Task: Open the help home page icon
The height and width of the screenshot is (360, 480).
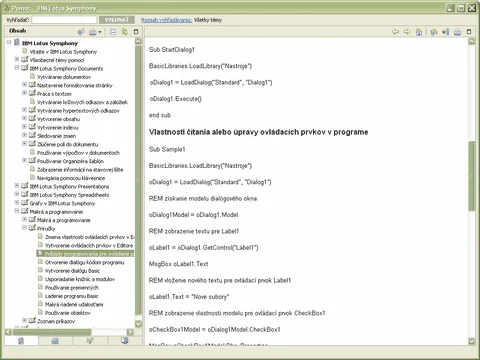Action: 419,32
